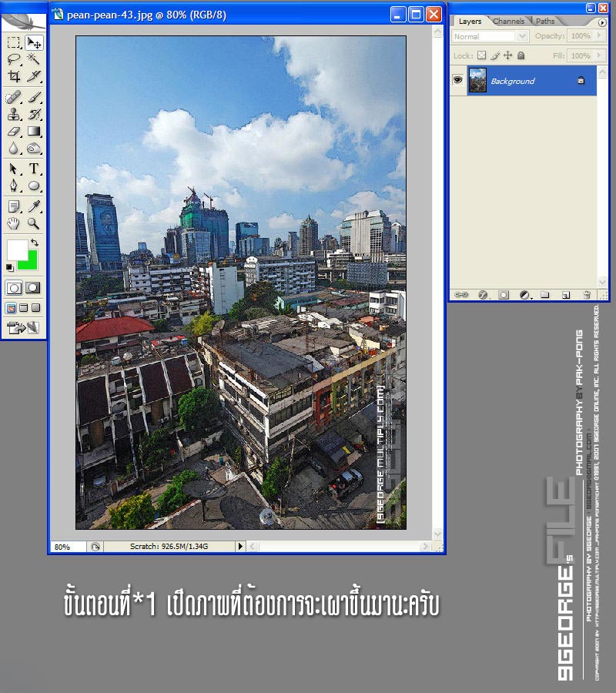Toggle Lock position in Layers panel

pyautogui.click(x=508, y=55)
